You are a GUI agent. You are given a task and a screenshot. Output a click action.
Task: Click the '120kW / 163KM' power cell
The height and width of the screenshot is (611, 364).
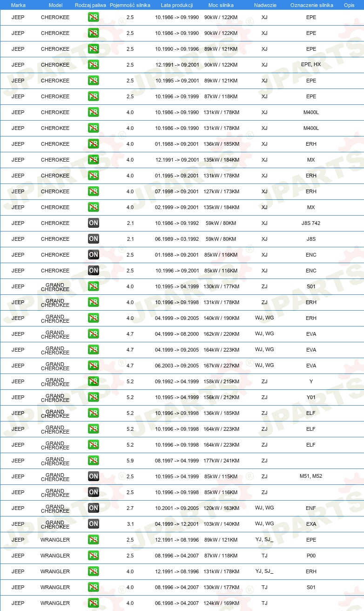point(222,508)
